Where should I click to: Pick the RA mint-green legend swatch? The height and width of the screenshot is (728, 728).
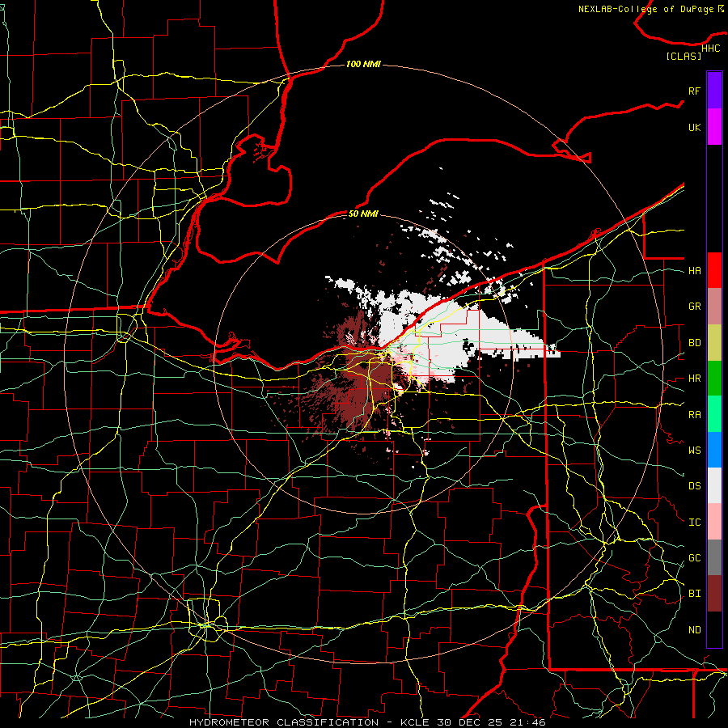click(x=714, y=413)
